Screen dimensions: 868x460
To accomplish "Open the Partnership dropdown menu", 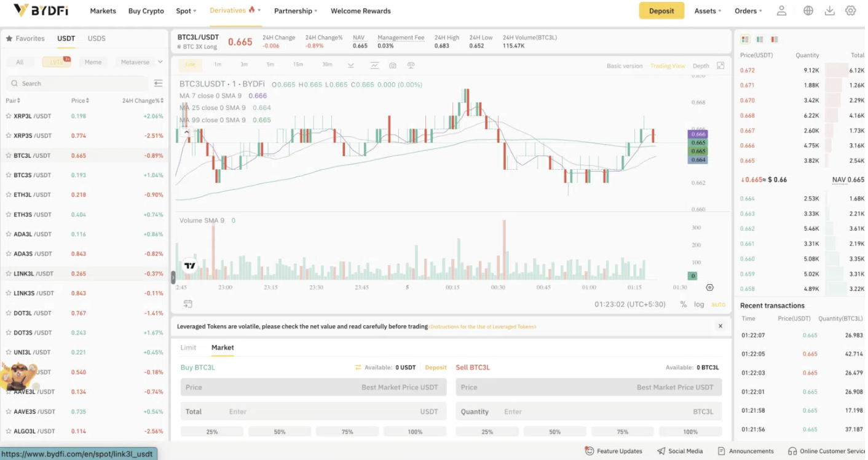I will tap(296, 11).
